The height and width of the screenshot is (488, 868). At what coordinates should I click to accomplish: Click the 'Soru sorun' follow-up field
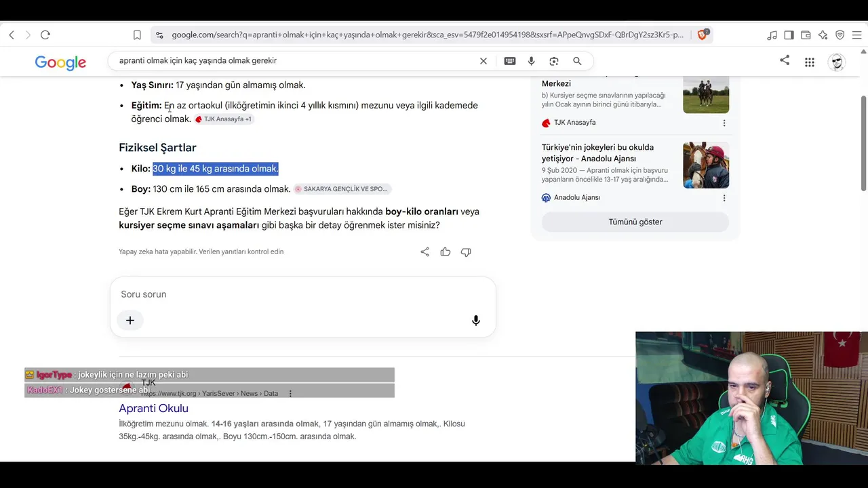point(302,294)
